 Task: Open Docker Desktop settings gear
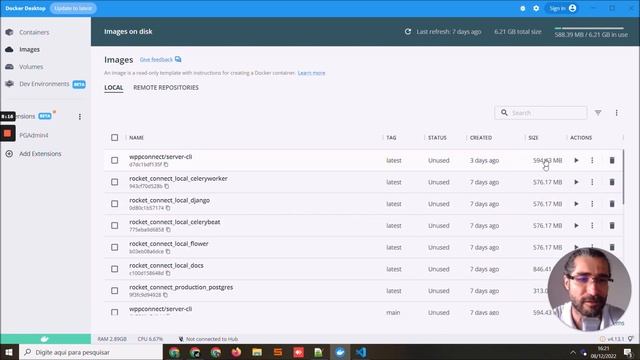[x=536, y=8]
